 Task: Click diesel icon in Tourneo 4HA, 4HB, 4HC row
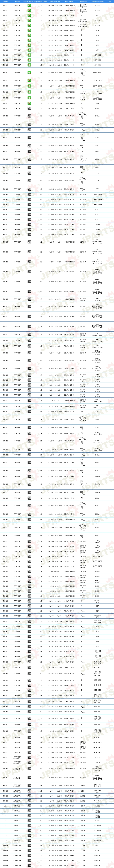coord(29,791)
